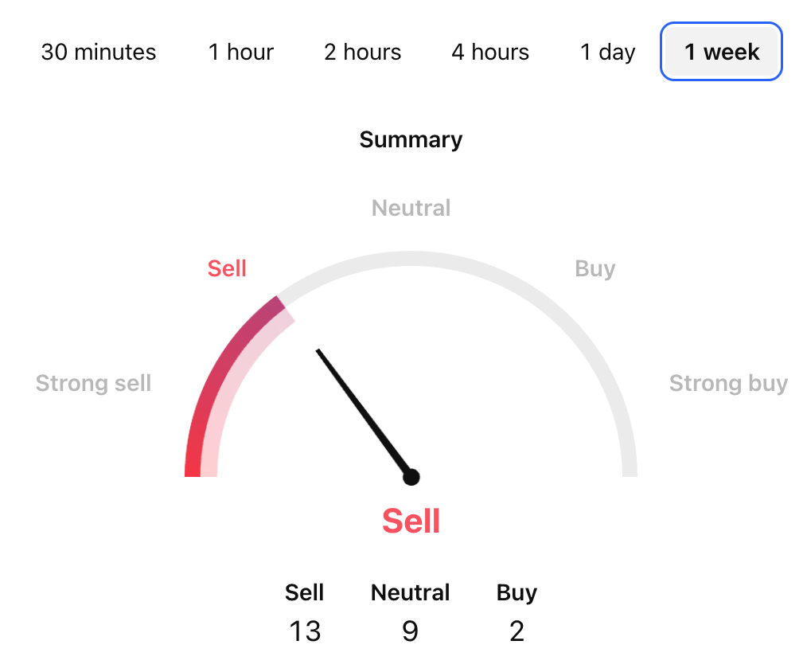Screen dimensions: 807x672
Task: Click the Strong buy gauge label
Action: pos(728,384)
